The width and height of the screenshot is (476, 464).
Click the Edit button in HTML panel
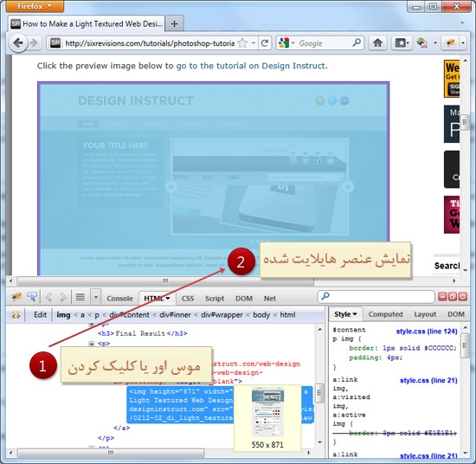[x=40, y=315]
